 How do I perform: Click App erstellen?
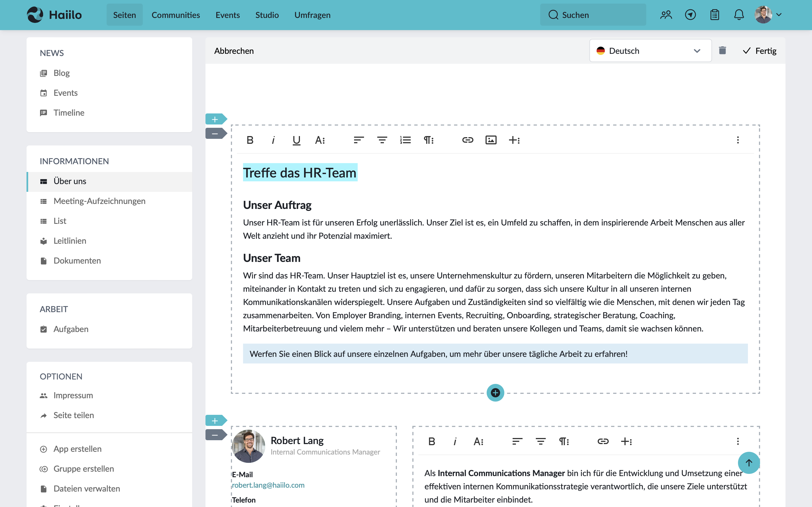point(109,449)
